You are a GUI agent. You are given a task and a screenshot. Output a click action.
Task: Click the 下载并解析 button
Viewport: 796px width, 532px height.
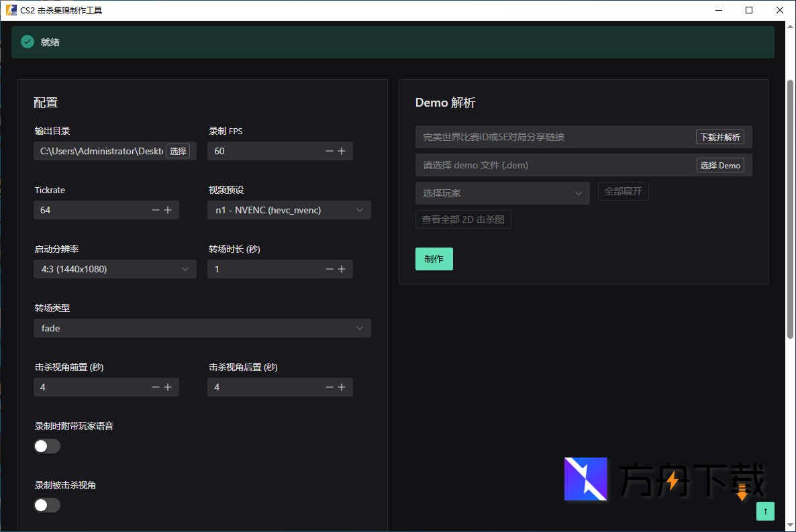coord(720,136)
